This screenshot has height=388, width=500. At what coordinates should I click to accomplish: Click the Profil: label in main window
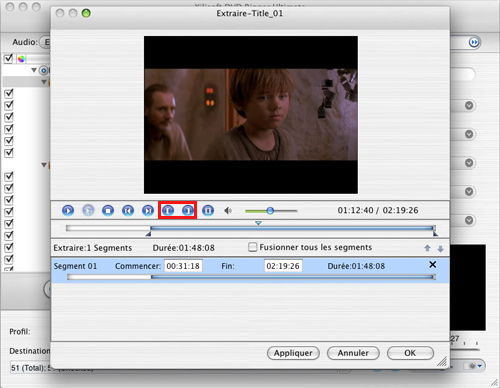tap(20, 332)
